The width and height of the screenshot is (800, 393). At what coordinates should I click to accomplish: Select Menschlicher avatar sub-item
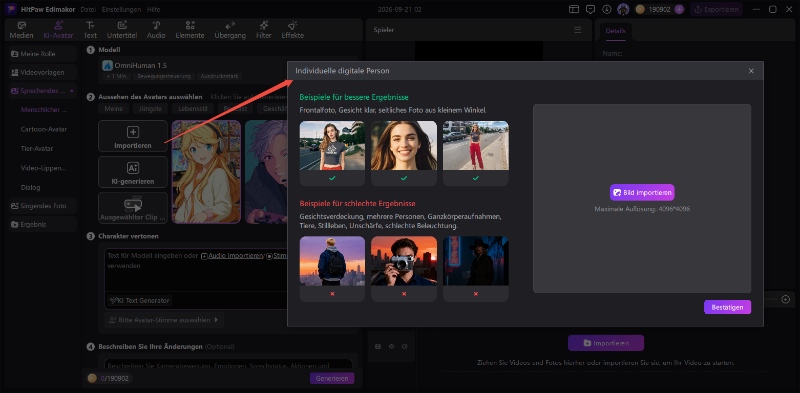coord(44,110)
